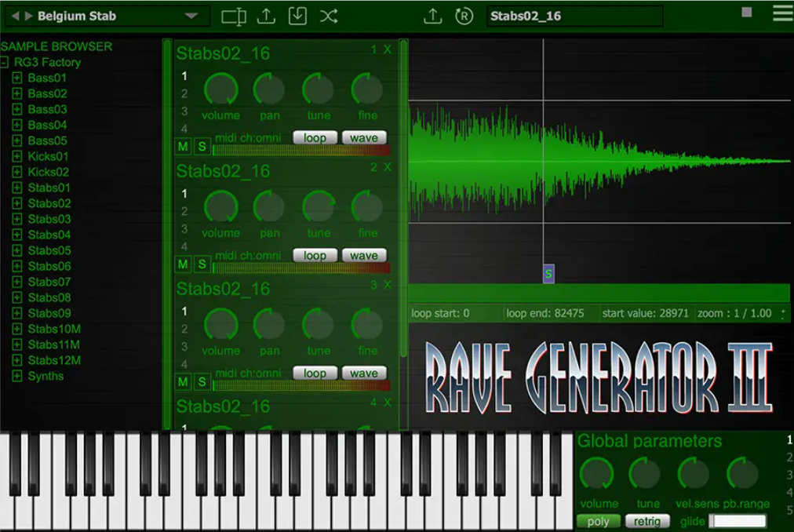Screen dimensions: 794x532
Task: Select number 3 in layer 1's number column
Action: pyautogui.click(x=184, y=111)
